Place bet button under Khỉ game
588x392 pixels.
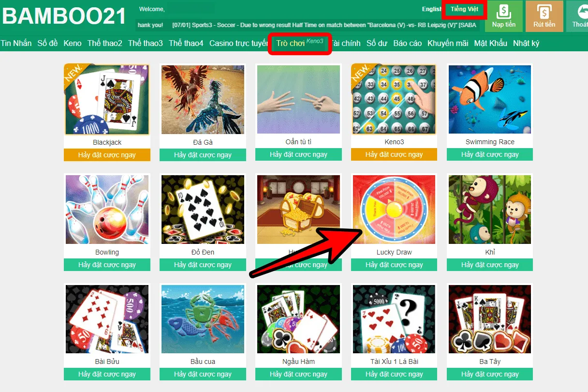490,265
